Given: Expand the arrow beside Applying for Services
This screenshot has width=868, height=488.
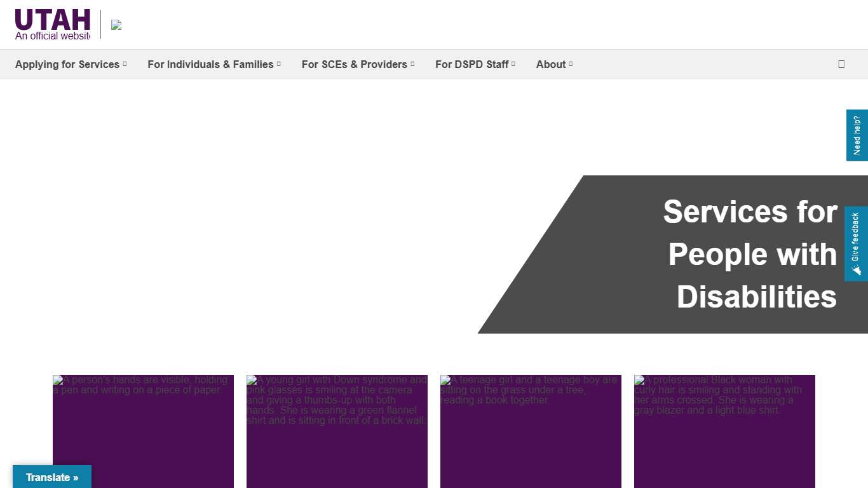Looking at the screenshot, I should point(125,64).
